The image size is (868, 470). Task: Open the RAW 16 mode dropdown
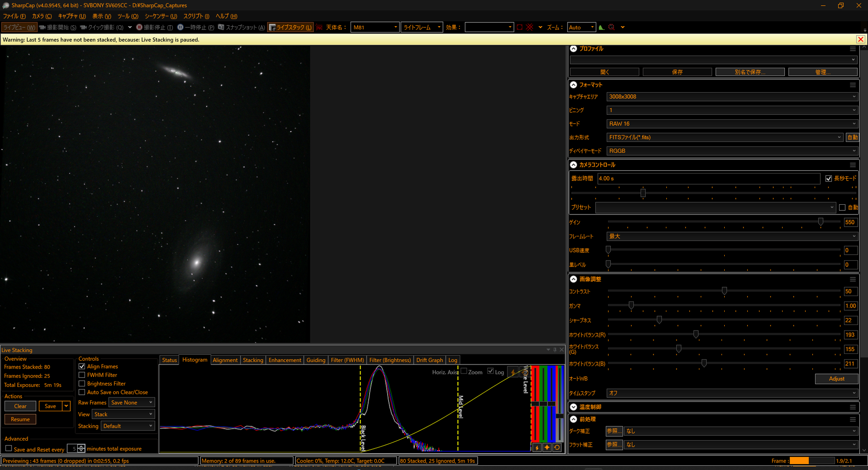[732, 124]
